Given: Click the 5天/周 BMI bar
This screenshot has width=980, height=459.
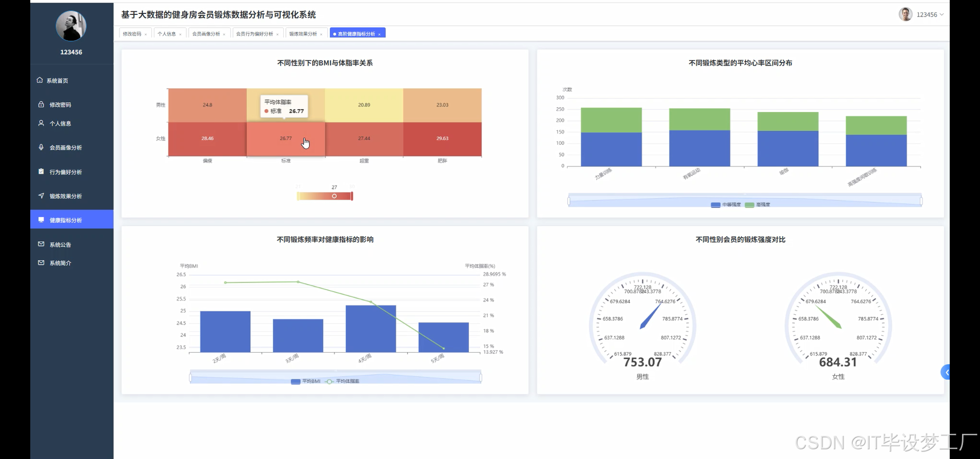Looking at the screenshot, I should [443, 337].
